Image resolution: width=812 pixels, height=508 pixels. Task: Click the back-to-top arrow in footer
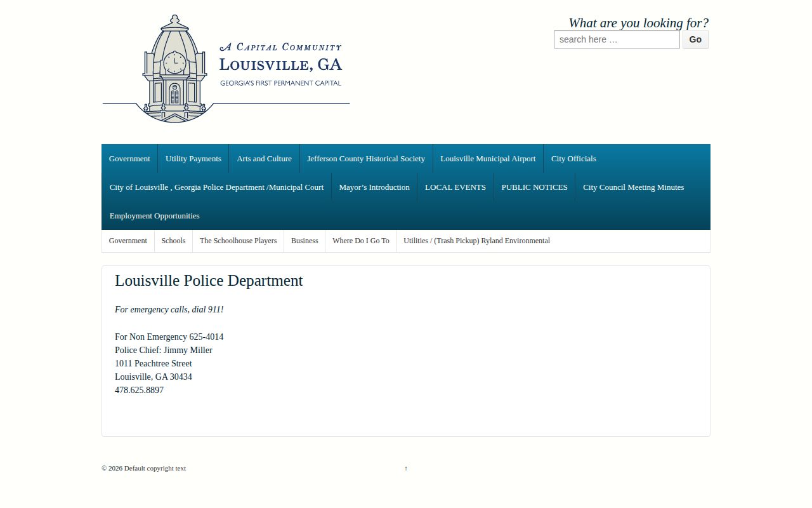click(406, 469)
